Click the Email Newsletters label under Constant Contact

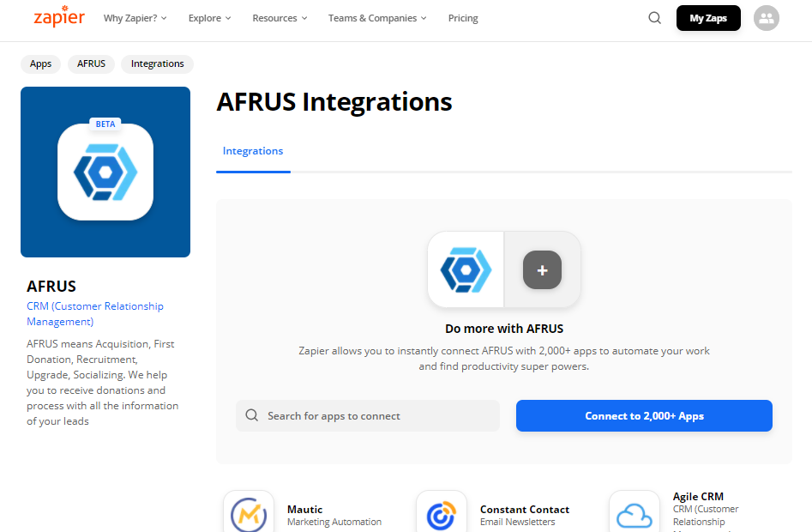click(517, 522)
